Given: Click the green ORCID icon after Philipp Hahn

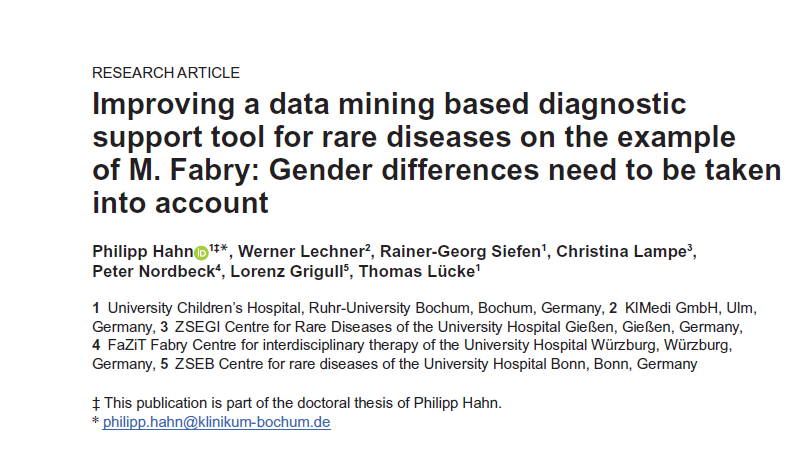Looking at the screenshot, I should (201, 253).
